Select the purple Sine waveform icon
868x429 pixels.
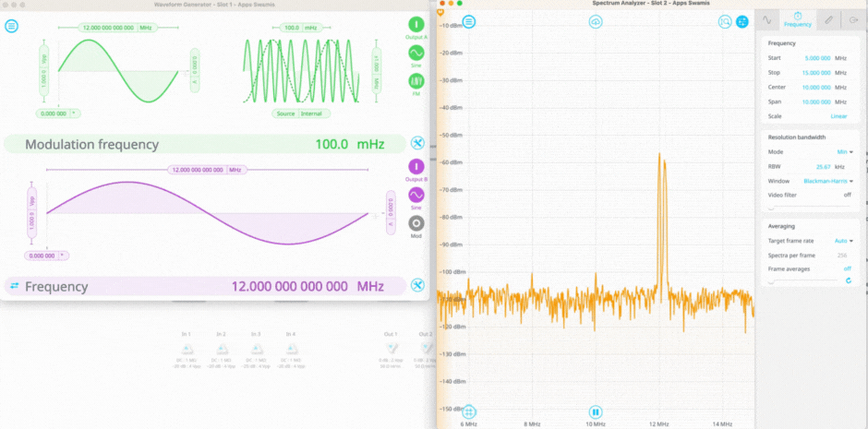click(x=416, y=196)
